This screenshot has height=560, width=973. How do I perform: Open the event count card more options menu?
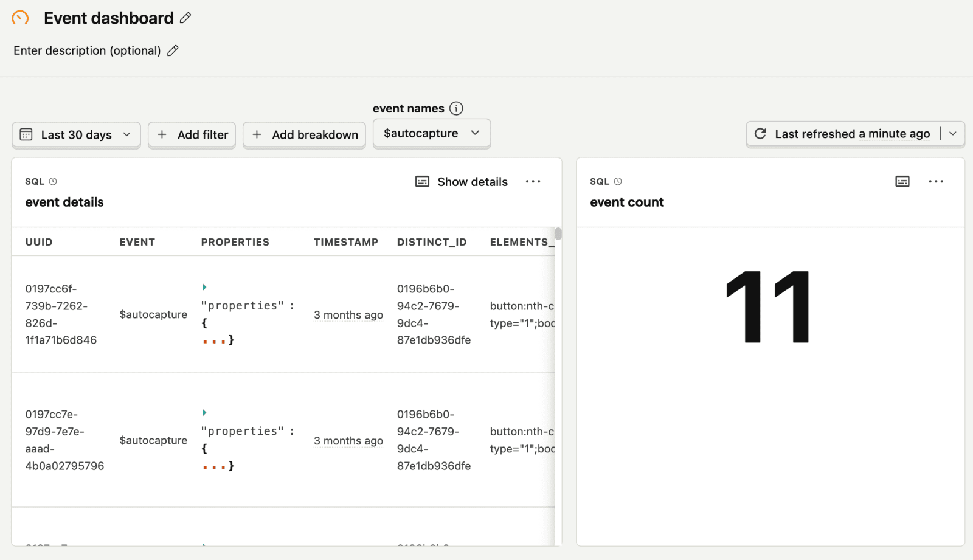coord(936,181)
